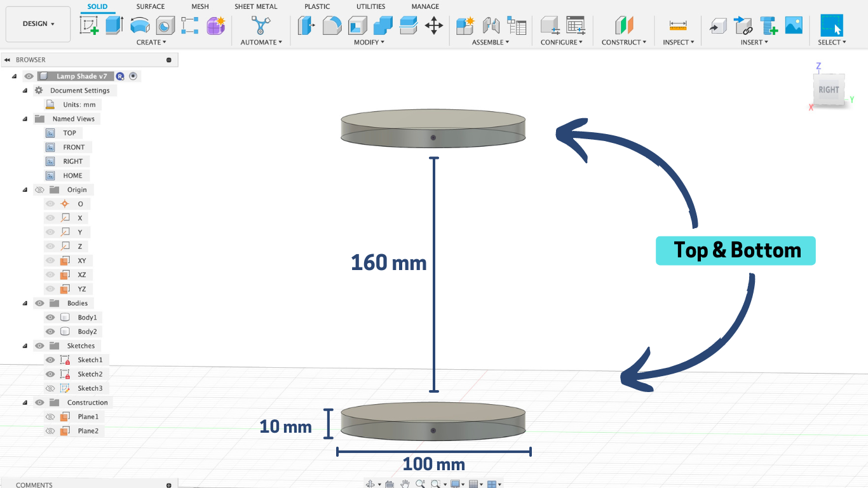Show the hidden Sketch3
Screen dimensions: 868x488
point(50,388)
